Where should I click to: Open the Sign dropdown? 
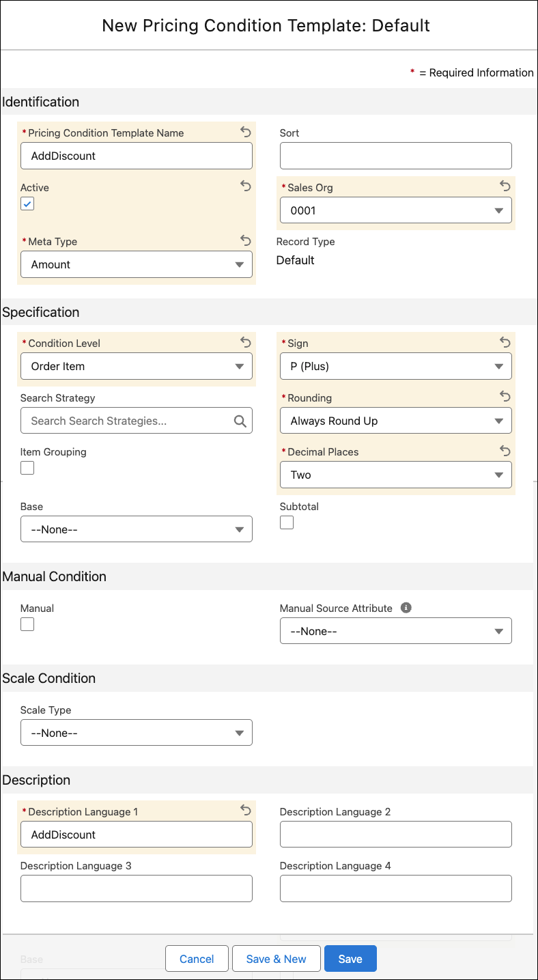point(396,366)
